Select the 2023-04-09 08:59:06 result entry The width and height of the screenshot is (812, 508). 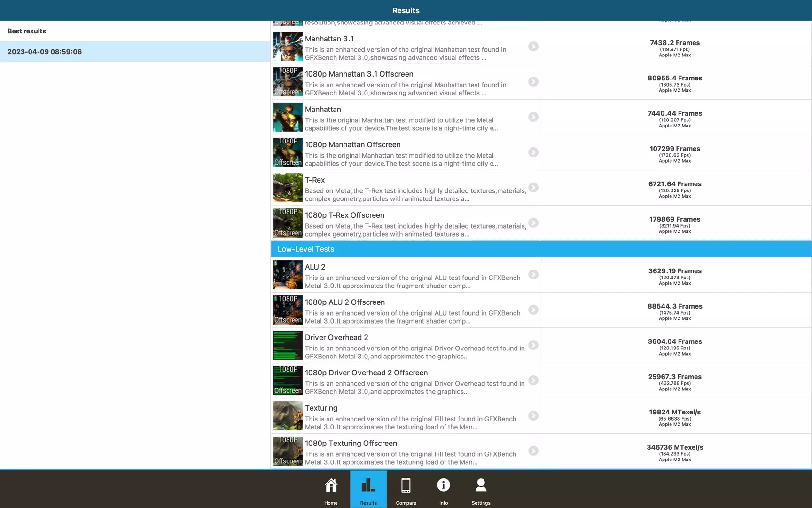click(135, 52)
